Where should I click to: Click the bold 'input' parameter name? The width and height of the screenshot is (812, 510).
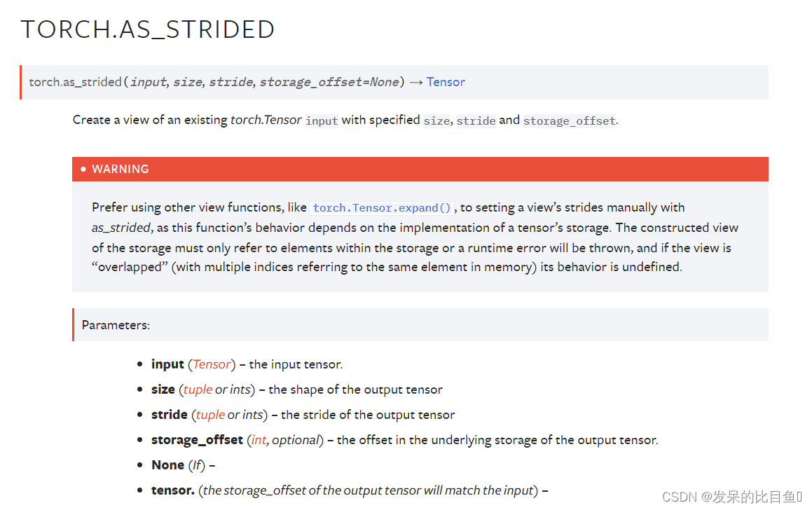[x=167, y=364]
